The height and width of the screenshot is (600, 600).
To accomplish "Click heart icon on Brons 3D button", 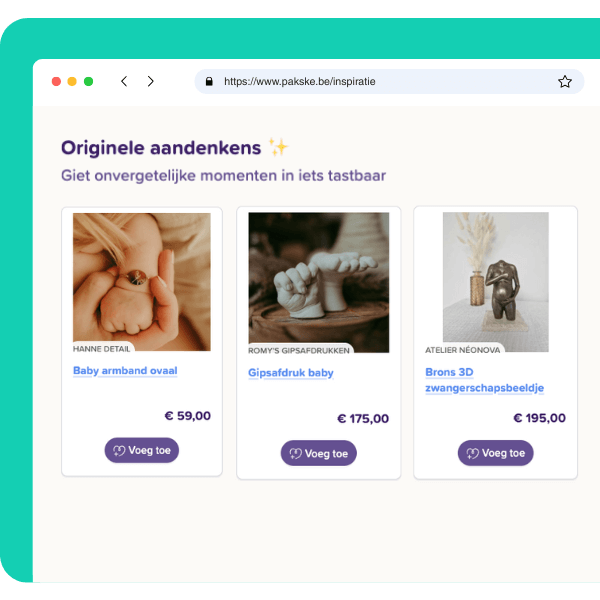I will tap(472, 454).
